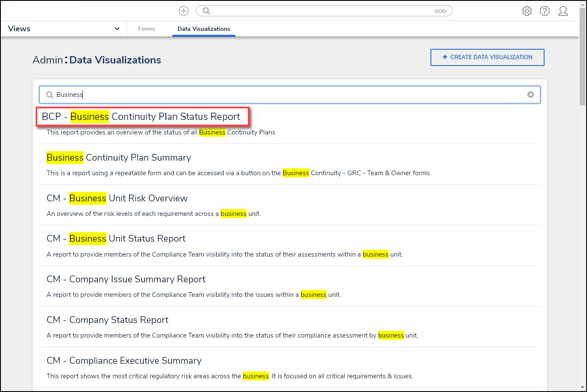Open the three-dots search options
587x392 pixels.
[440, 11]
